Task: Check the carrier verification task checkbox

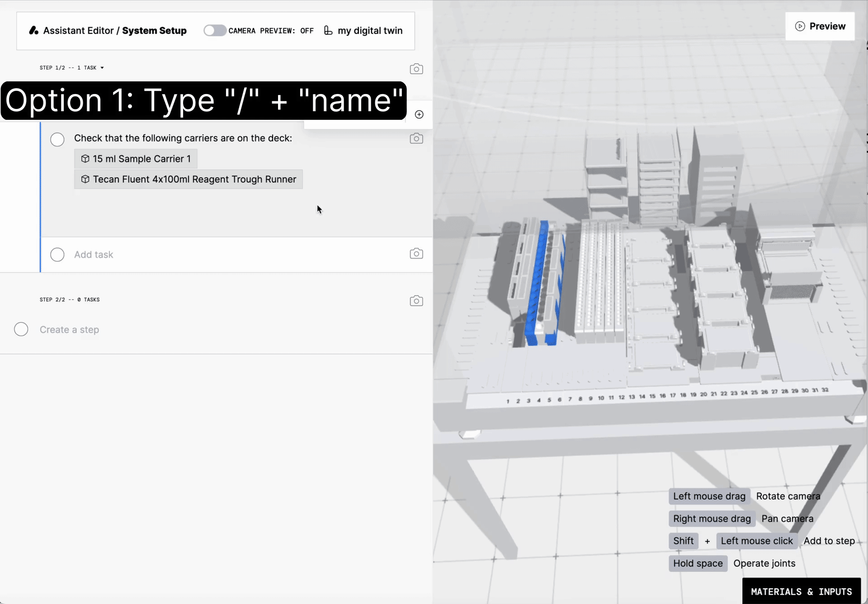Action: point(57,139)
